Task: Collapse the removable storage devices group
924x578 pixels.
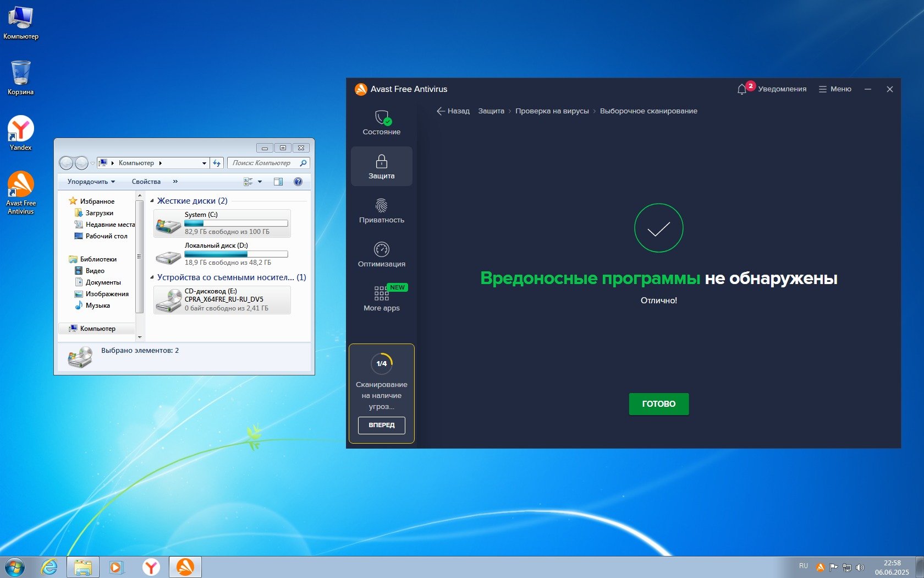Action: (x=152, y=277)
